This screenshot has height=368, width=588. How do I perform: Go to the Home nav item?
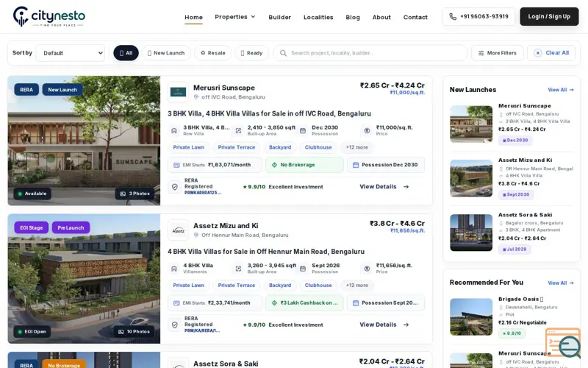click(193, 17)
